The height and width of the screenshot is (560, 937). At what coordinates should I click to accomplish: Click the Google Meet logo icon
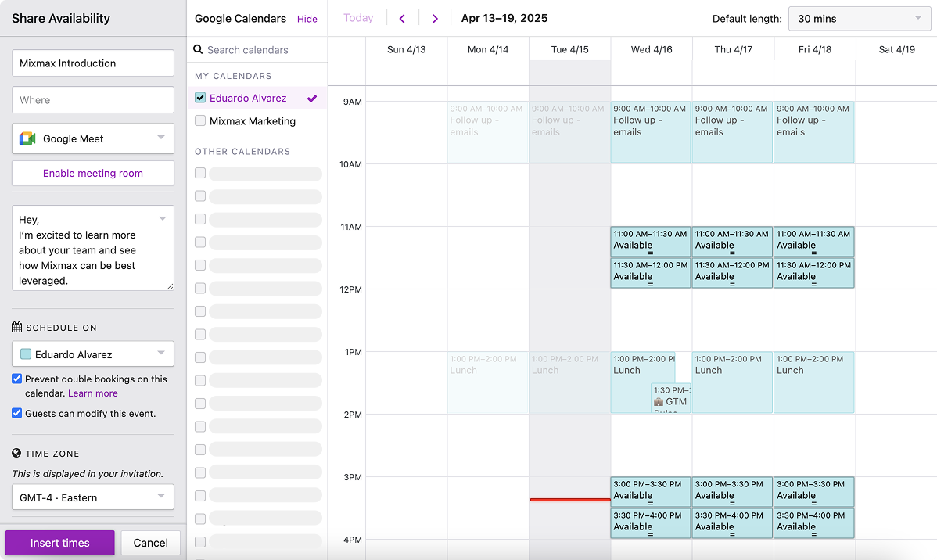tap(27, 138)
